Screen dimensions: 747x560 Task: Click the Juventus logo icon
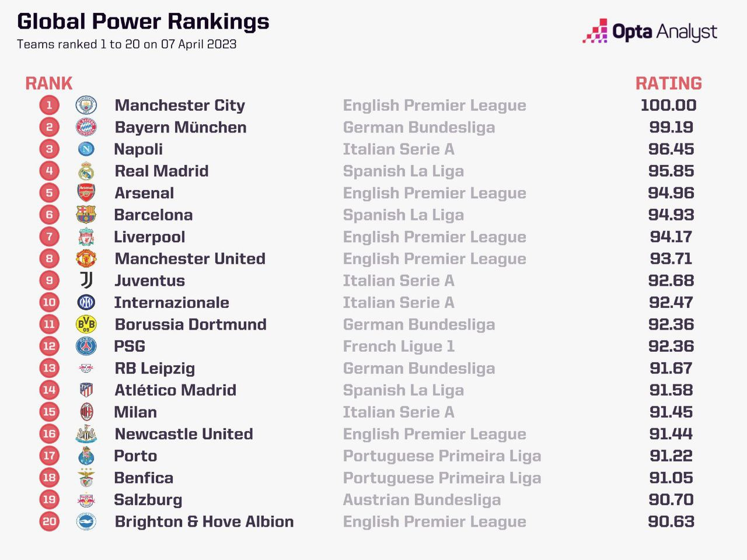(x=86, y=281)
